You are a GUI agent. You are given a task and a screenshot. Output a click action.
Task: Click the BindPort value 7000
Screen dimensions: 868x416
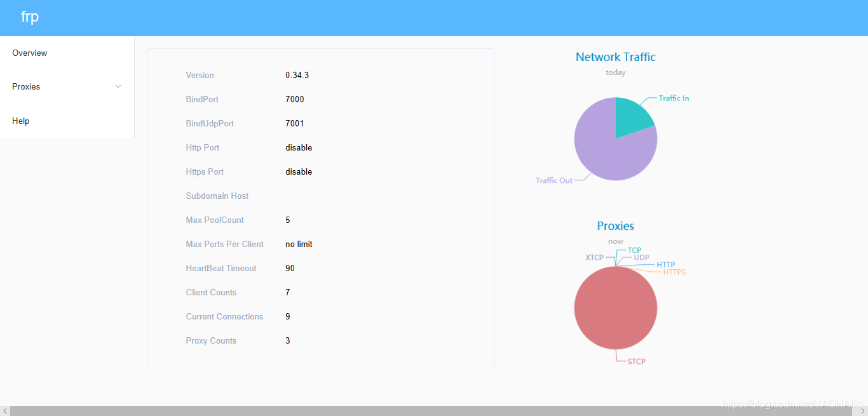tap(295, 99)
